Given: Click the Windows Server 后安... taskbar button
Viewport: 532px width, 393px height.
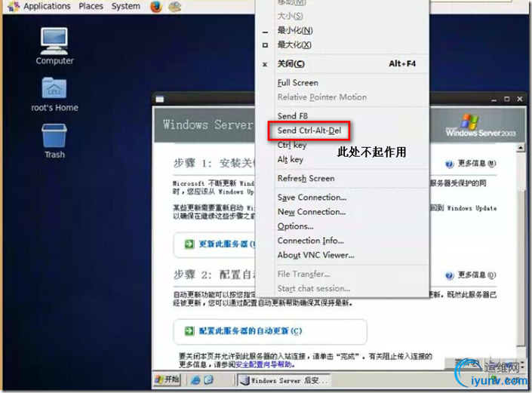Looking at the screenshot, I should [283, 380].
